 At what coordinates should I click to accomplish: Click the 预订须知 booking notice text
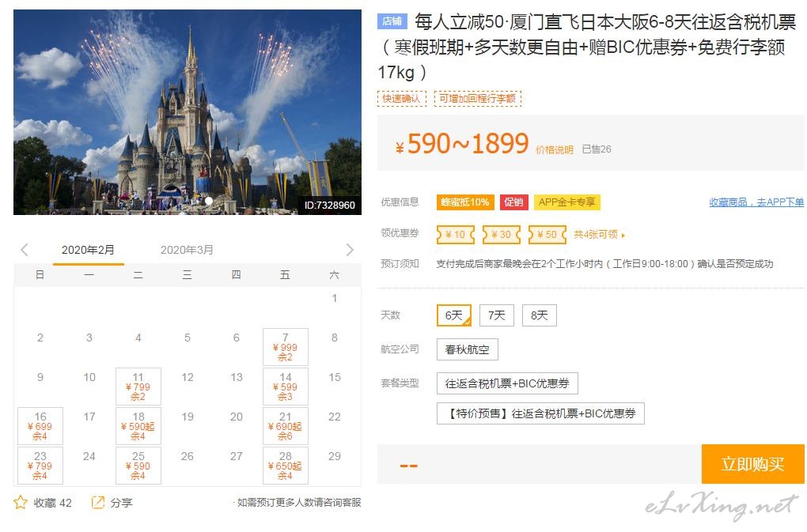pyautogui.click(x=400, y=264)
